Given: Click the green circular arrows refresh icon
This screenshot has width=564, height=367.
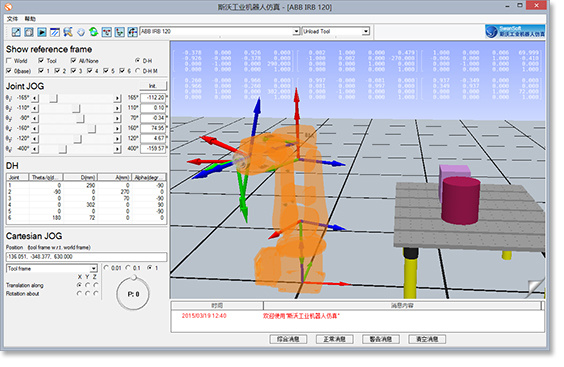Looking at the screenshot, I should coord(94,32).
